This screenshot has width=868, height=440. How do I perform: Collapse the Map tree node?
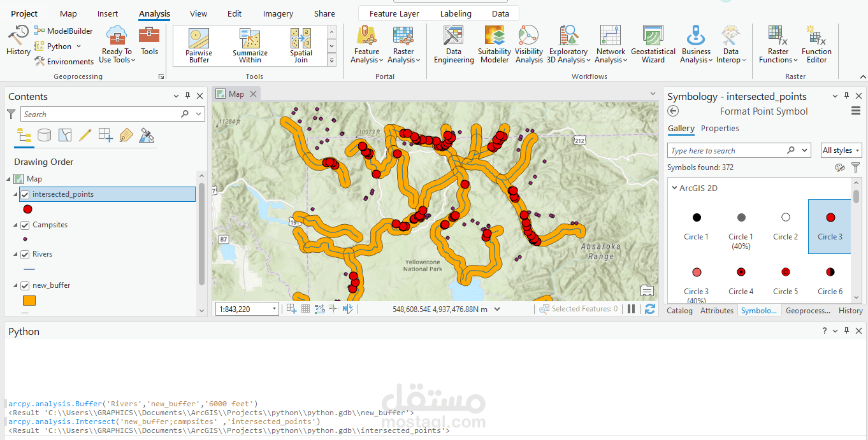8,179
